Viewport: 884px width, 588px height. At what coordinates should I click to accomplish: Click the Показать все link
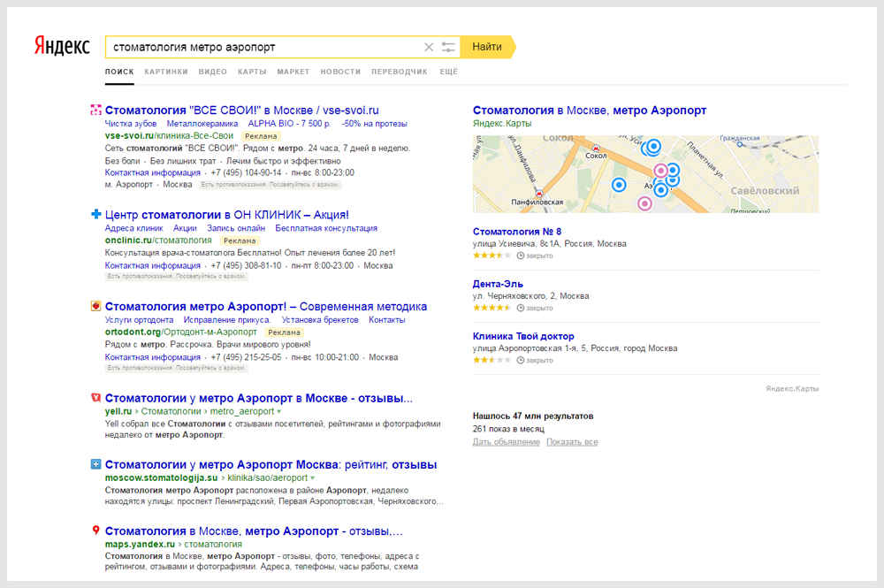pos(572,442)
